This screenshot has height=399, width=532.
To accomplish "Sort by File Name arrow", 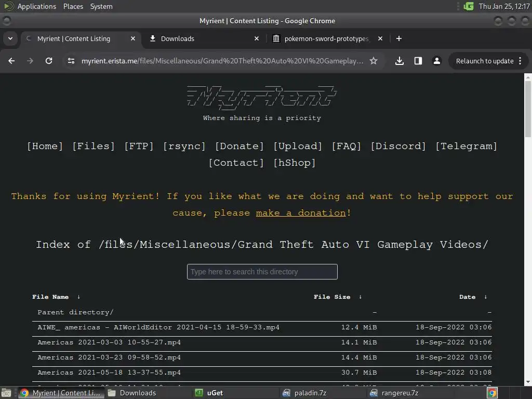I will click(x=79, y=297).
